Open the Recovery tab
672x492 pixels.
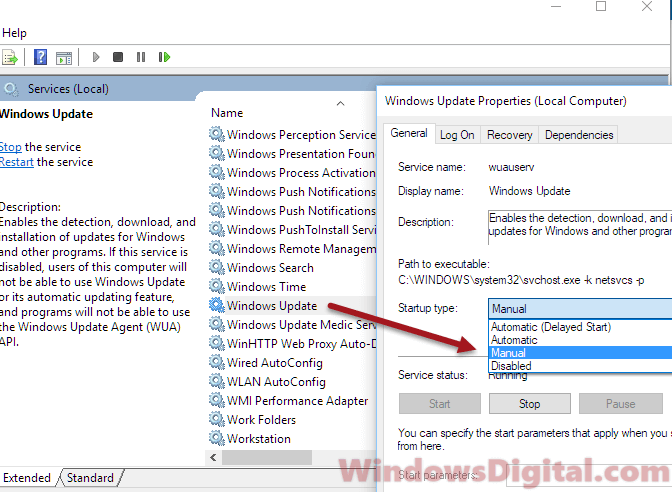click(510, 135)
